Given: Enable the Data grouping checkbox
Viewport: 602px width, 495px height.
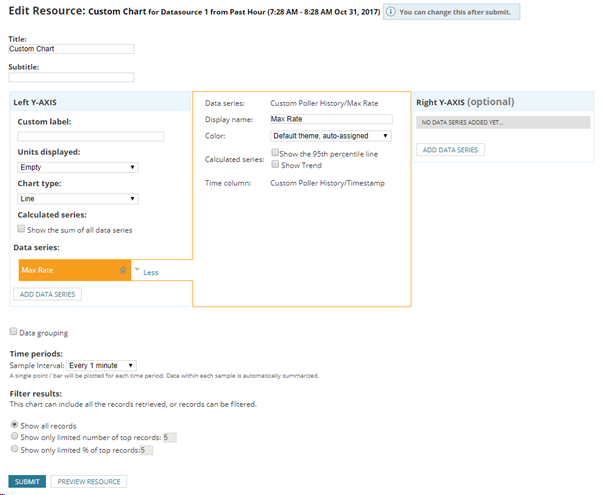Looking at the screenshot, I should tap(13, 331).
